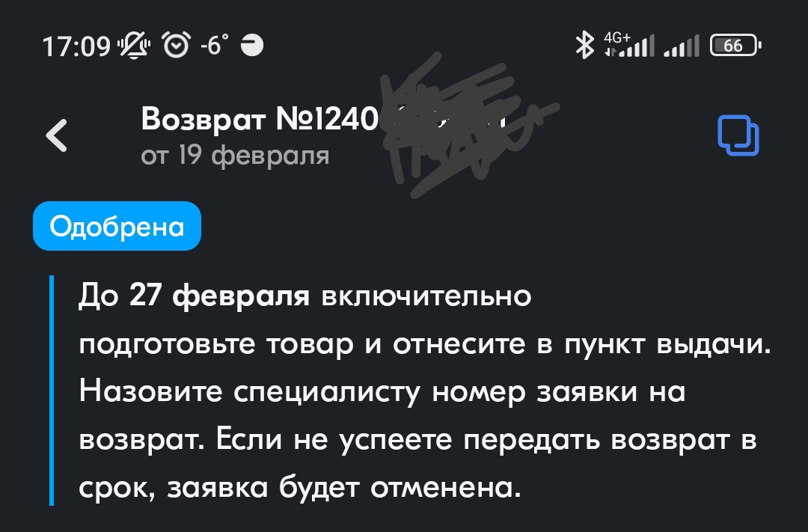
Task: Tap the -6° temperature indicator
Action: [x=214, y=46]
